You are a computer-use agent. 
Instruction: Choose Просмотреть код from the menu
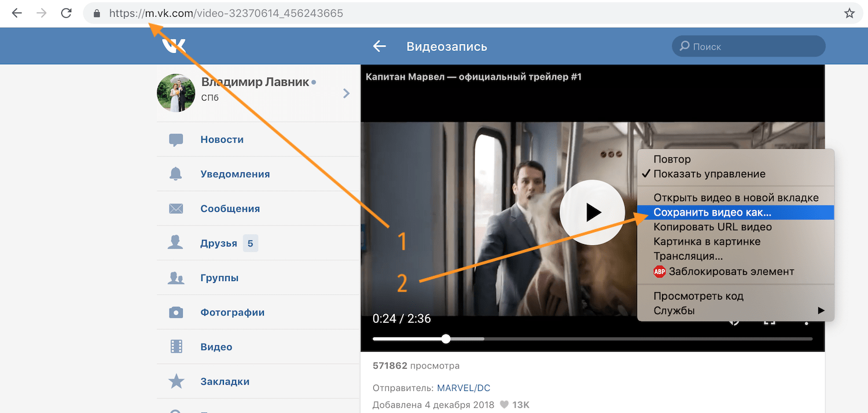[x=735, y=296]
